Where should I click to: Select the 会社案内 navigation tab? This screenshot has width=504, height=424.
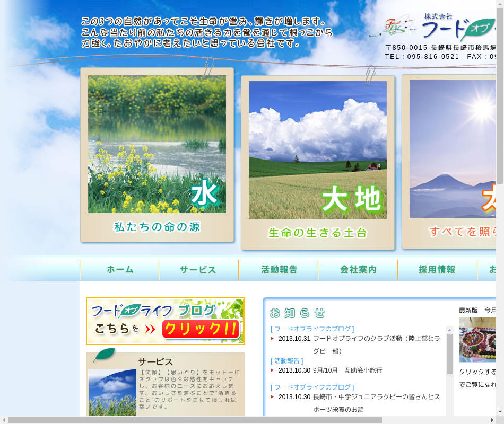coord(358,270)
